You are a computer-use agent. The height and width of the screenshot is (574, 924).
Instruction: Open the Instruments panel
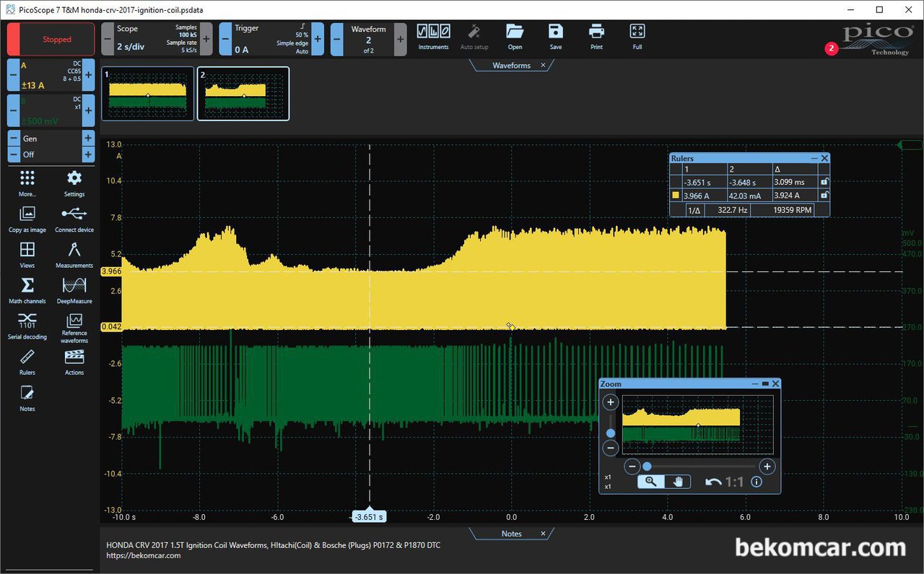(433, 38)
